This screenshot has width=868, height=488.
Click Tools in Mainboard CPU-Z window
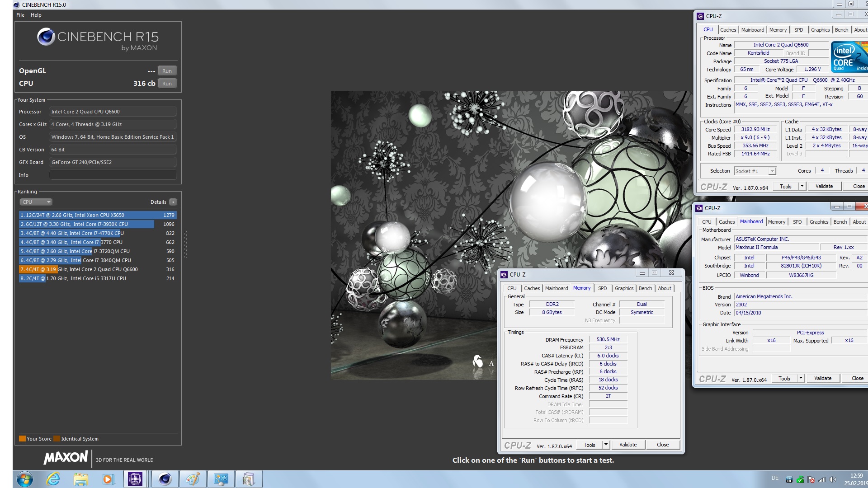(784, 378)
